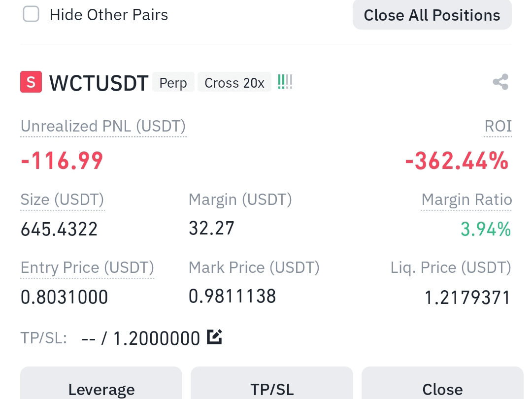Click the red S short badge icon

(x=31, y=82)
